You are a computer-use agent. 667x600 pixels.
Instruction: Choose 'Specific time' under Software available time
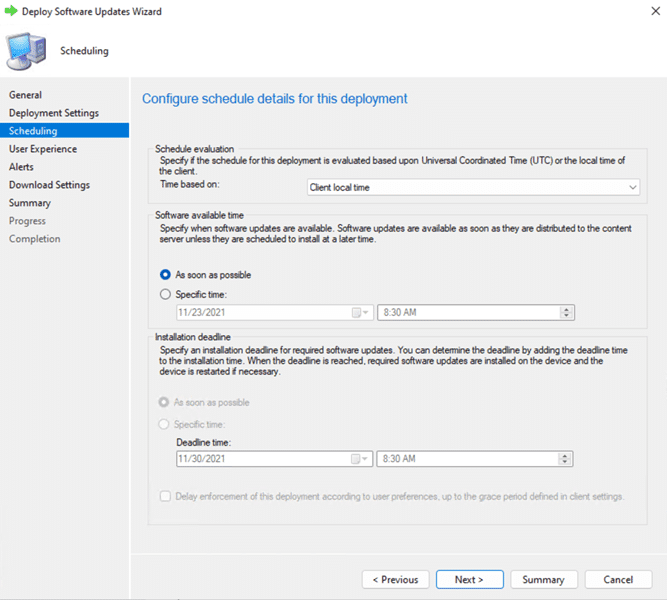point(166,294)
